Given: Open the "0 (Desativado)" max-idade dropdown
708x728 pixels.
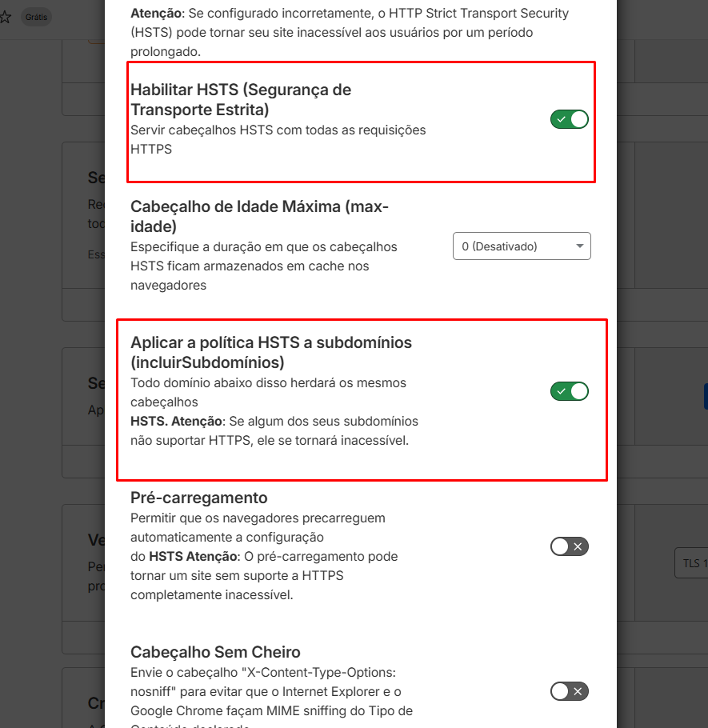Looking at the screenshot, I should (x=522, y=246).
